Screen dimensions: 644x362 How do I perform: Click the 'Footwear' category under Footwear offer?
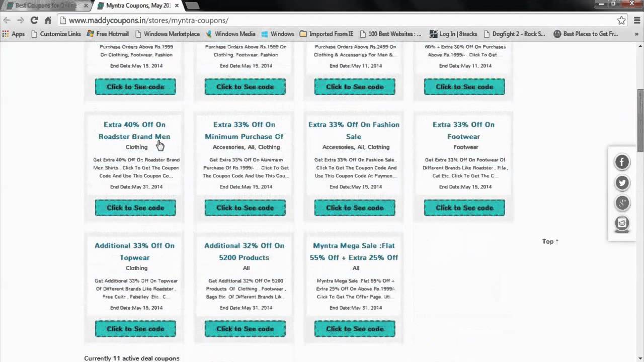tap(466, 147)
